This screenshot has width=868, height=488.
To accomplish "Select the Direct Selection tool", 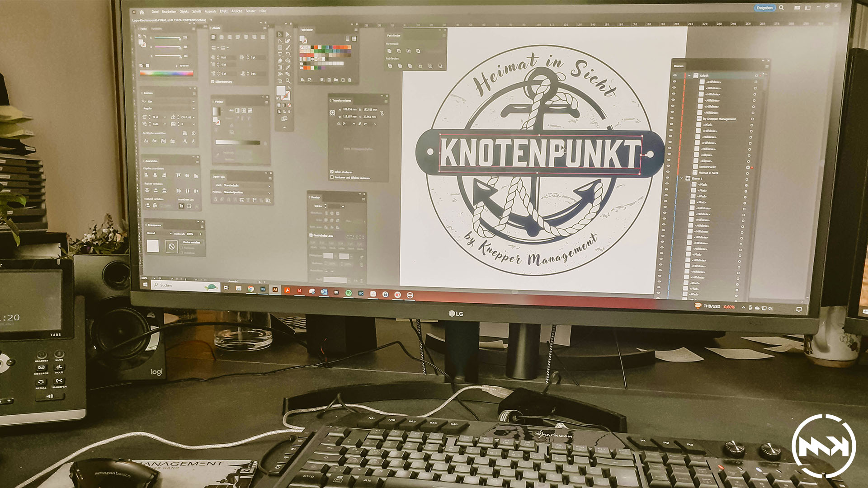I will [x=288, y=34].
